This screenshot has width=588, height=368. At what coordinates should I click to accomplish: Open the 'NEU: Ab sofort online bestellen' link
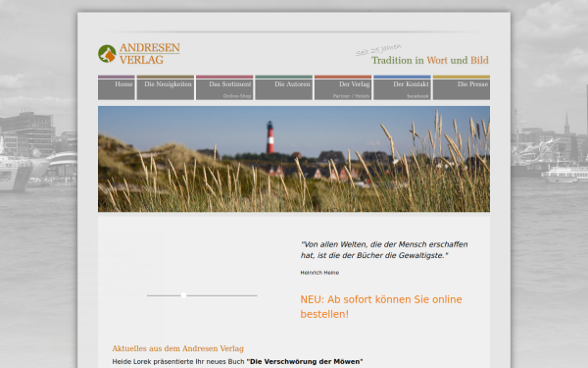point(381,306)
